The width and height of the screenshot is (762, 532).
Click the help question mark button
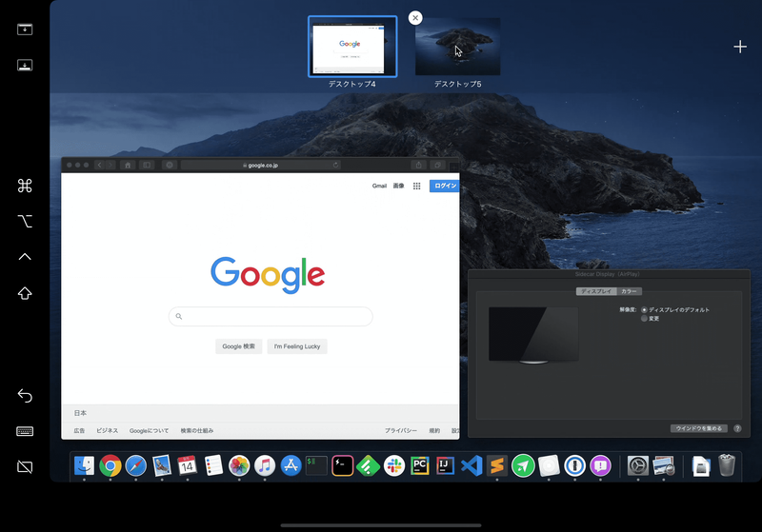[x=737, y=428]
